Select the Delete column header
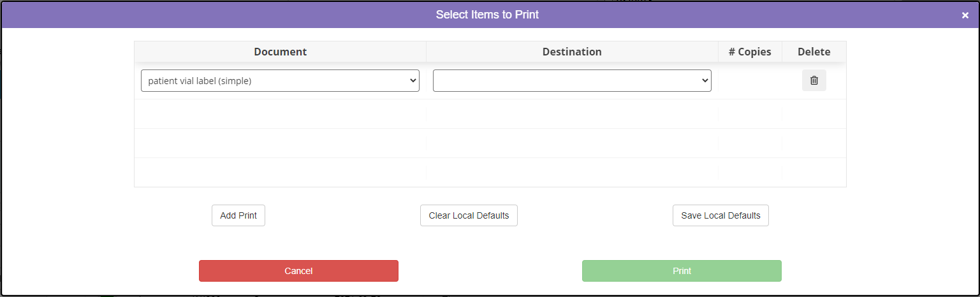This screenshot has width=980, height=297. (x=814, y=52)
